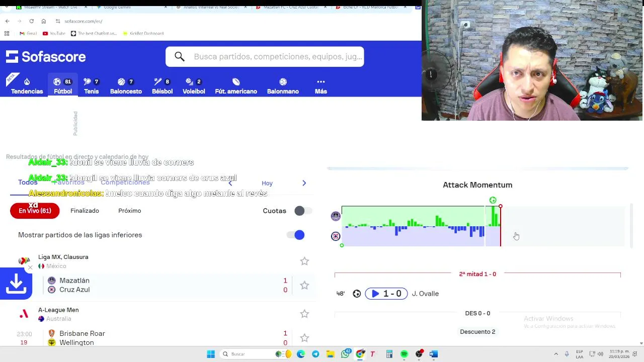The height and width of the screenshot is (362, 644).
Task: Select the Tenis sport category
Action: pos(91,86)
